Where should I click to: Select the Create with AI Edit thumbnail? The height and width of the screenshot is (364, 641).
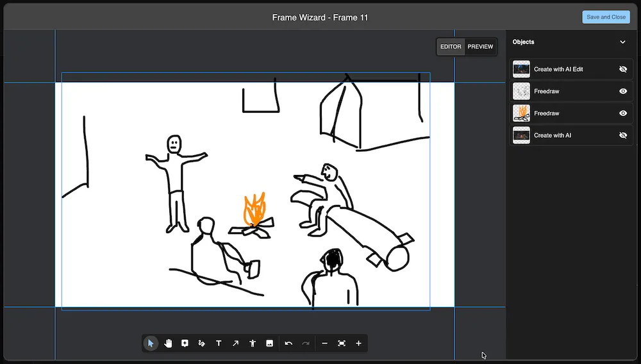(521, 69)
